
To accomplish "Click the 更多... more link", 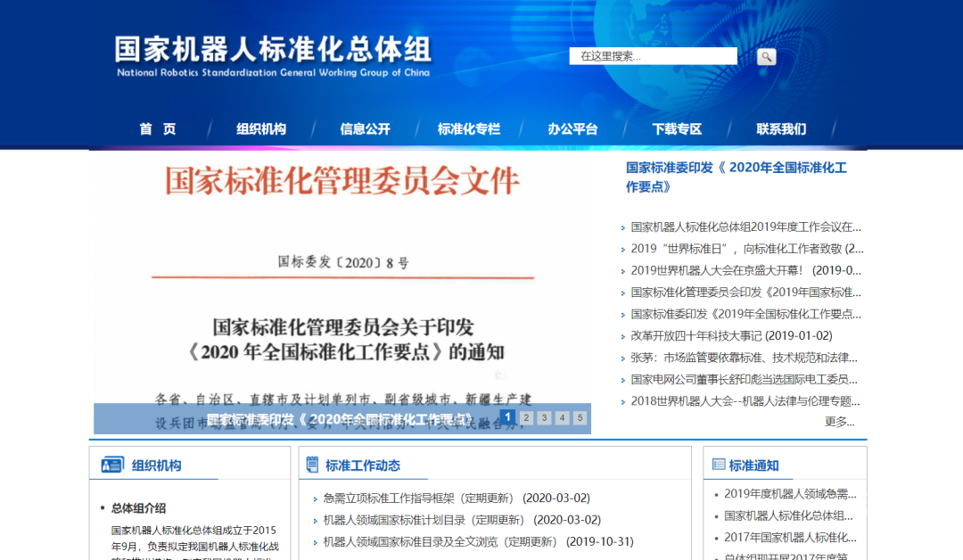I will [x=839, y=421].
